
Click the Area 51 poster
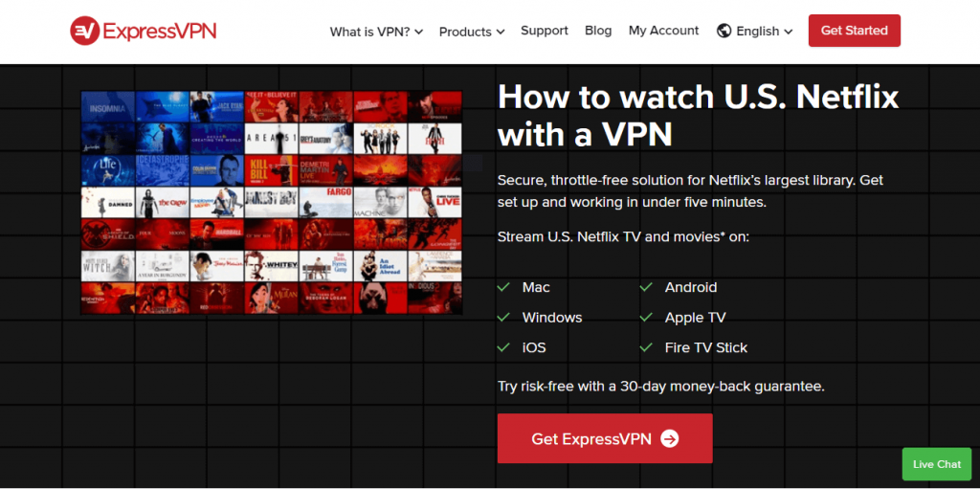[x=271, y=138]
